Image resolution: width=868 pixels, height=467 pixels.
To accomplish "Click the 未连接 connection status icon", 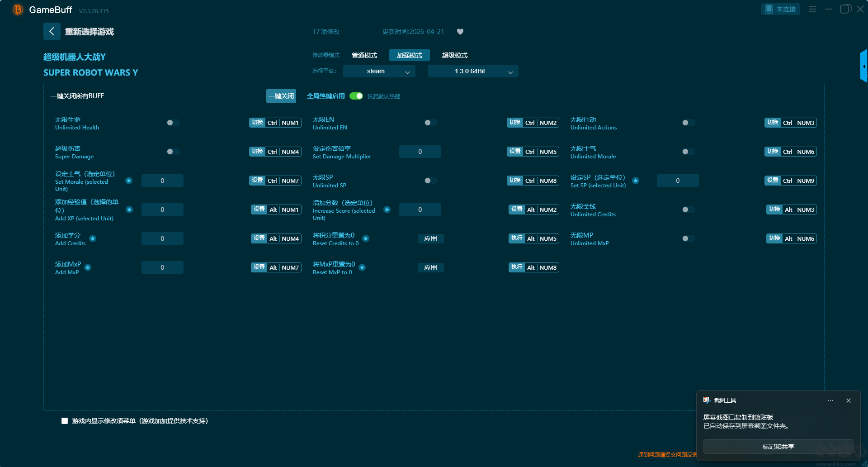I will pos(769,9).
